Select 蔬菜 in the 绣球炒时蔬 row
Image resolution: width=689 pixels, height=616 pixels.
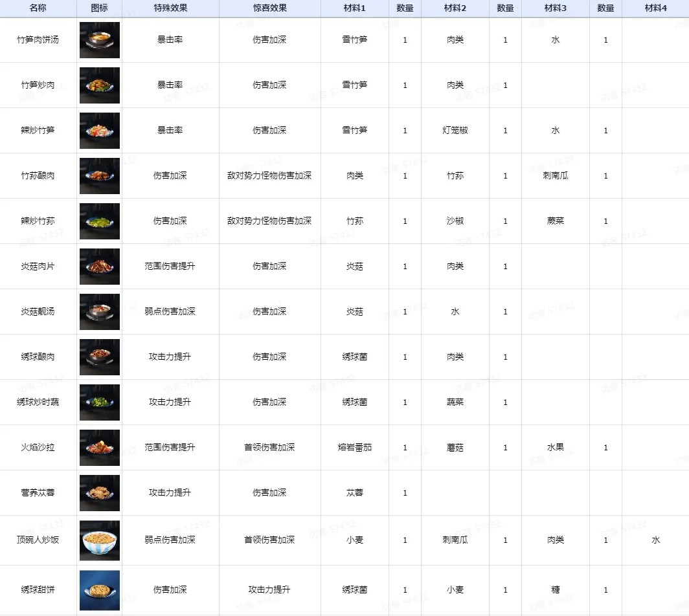point(455,402)
